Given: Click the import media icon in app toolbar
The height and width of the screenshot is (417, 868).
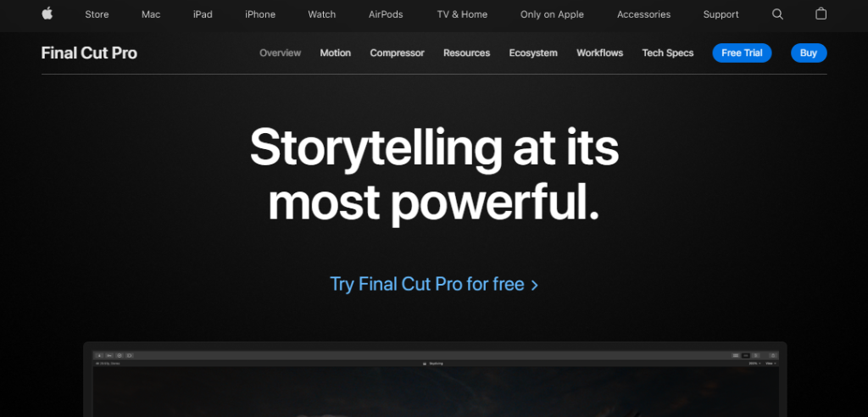Looking at the screenshot, I should click(x=100, y=355).
